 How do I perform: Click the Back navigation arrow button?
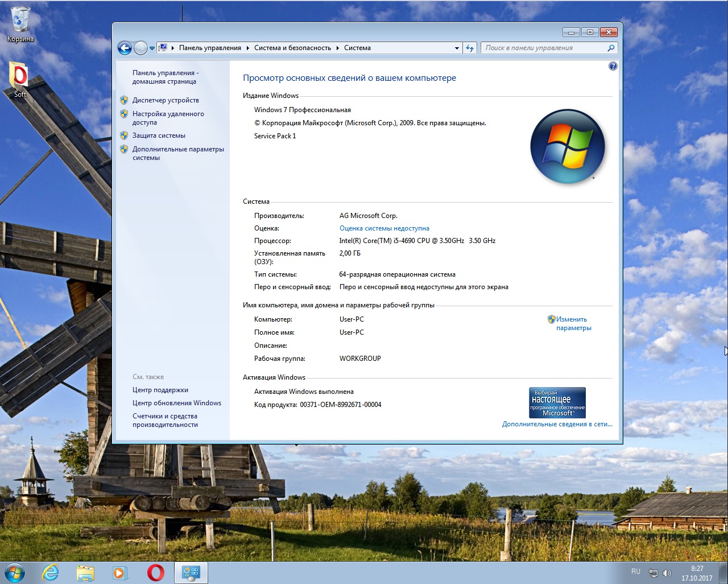tap(125, 48)
